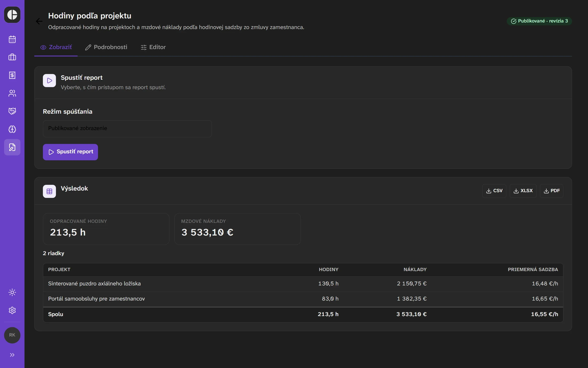The width and height of the screenshot is (588, 368).
Task: Switch to the Zobraziť tab
Action: click(x=56, y=47)
